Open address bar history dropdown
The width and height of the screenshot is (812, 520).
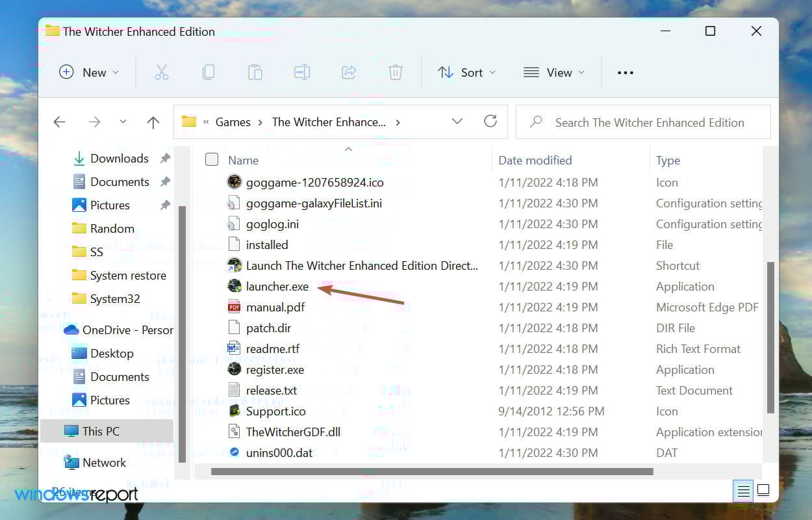pos(457,122)
